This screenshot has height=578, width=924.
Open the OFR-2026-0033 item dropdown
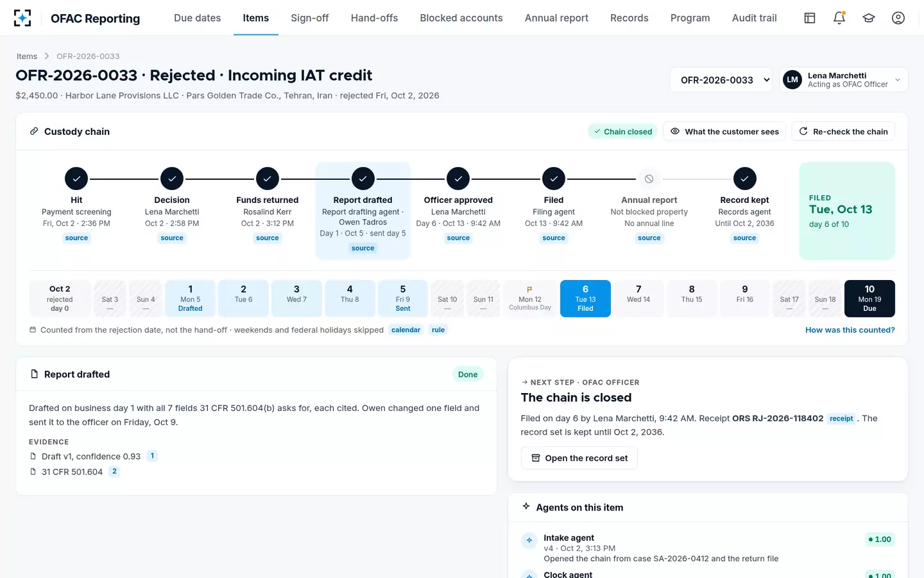click(x=722, y=80)
